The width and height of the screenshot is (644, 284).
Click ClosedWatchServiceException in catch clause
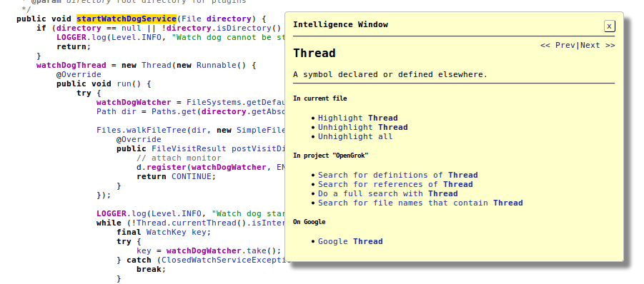226,260
